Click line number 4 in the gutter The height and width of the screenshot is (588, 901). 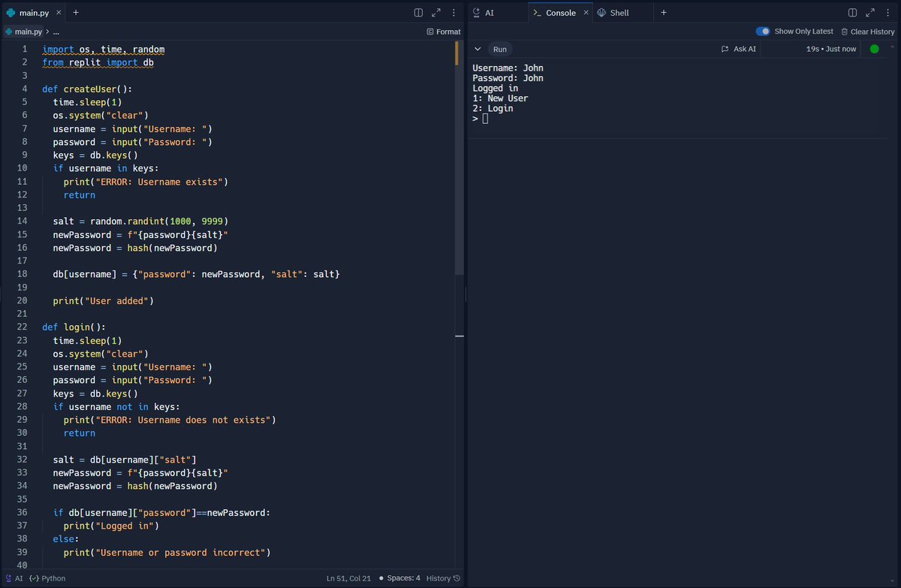pyautogui.click(x=25, y=89)
